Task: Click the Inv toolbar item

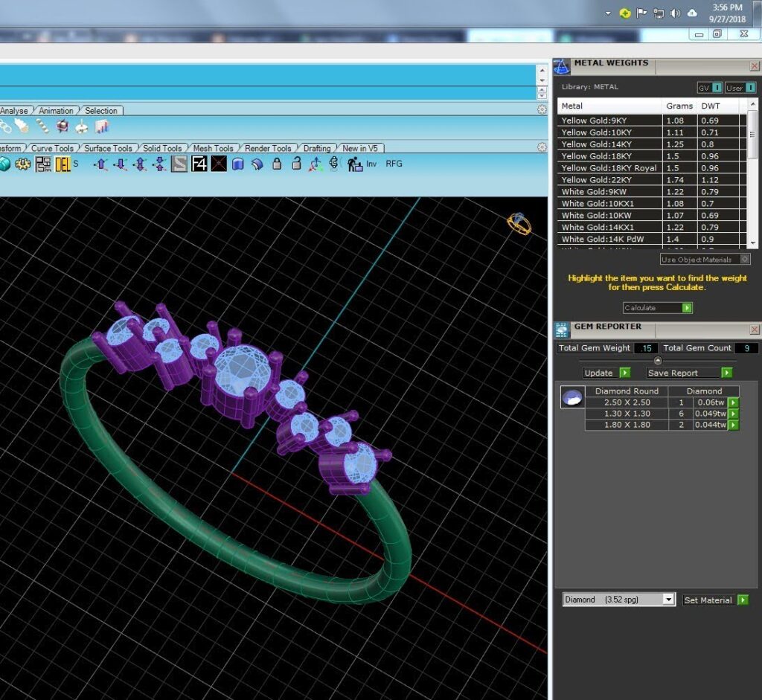Action: pyautogui.click(x=371, y=164)
